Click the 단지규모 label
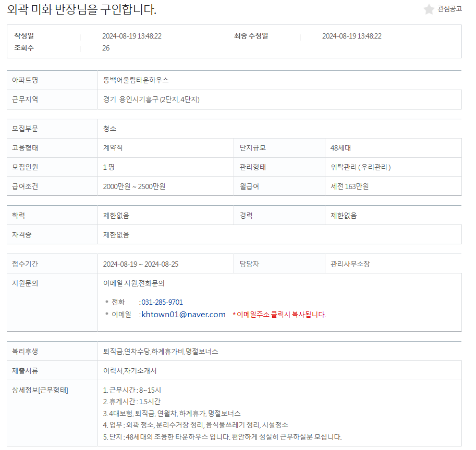Screen dimensions: 476x450 point(252,148)
